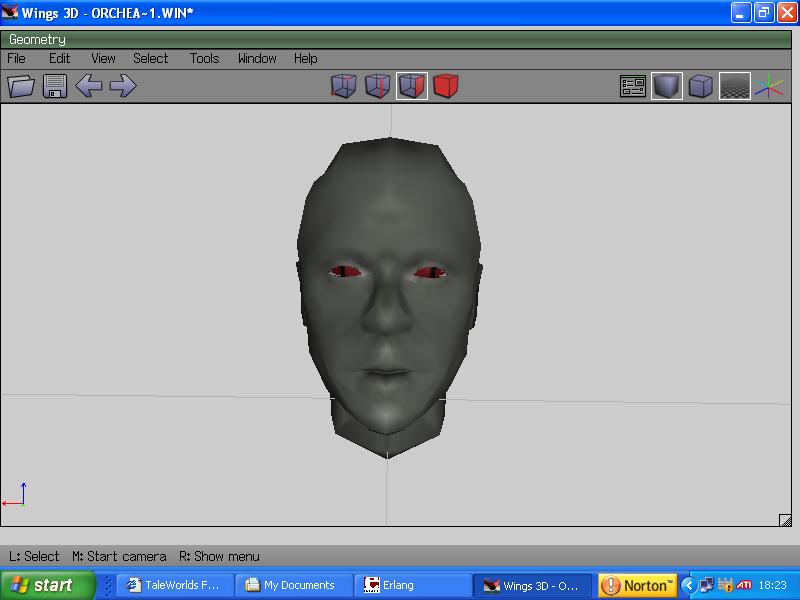Expand the Select menu
Screen dimensions: 800x600
coord(151,59)
